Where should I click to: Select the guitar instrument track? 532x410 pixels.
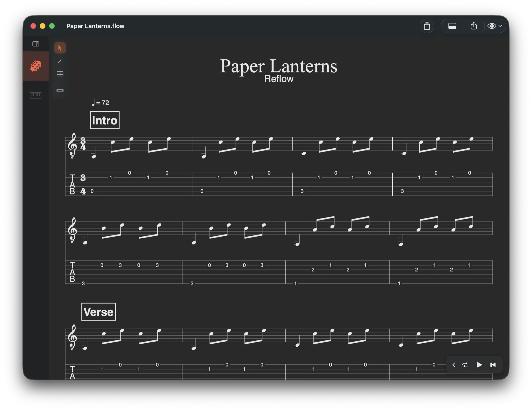pyautogui.click(x=36, y=66)
